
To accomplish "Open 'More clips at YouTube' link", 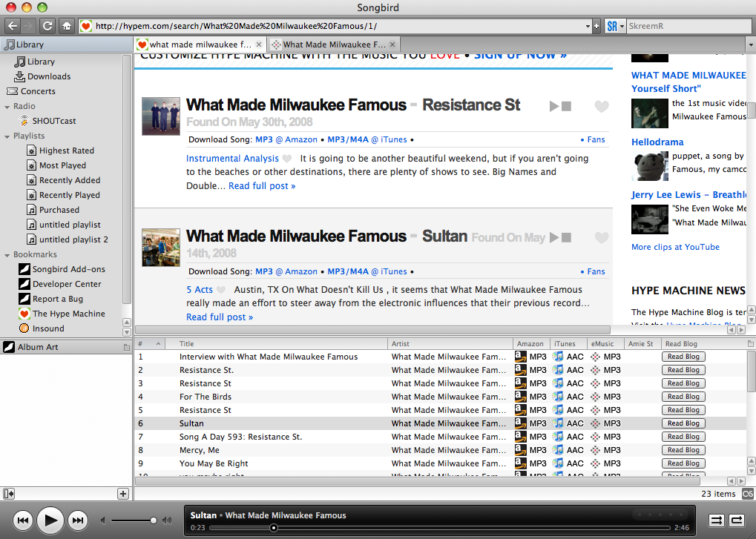I will tap(675, 247).
